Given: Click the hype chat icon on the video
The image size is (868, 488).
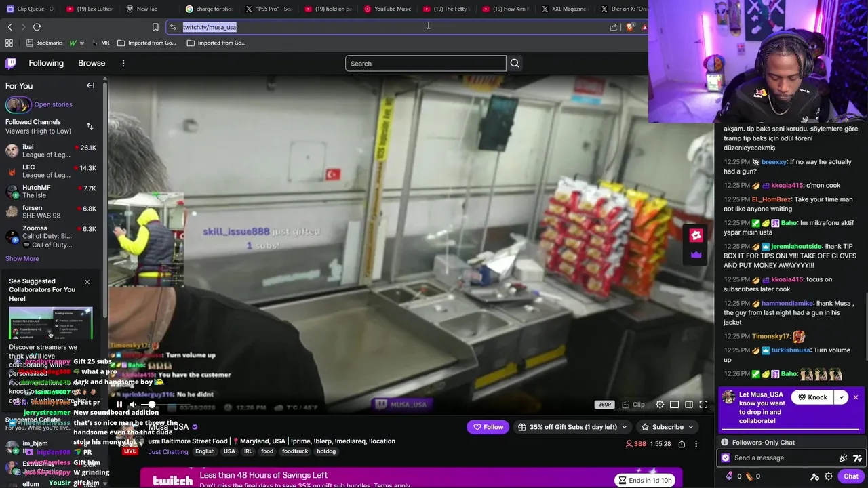Looking at the screenshot, I should click(696, 235).
